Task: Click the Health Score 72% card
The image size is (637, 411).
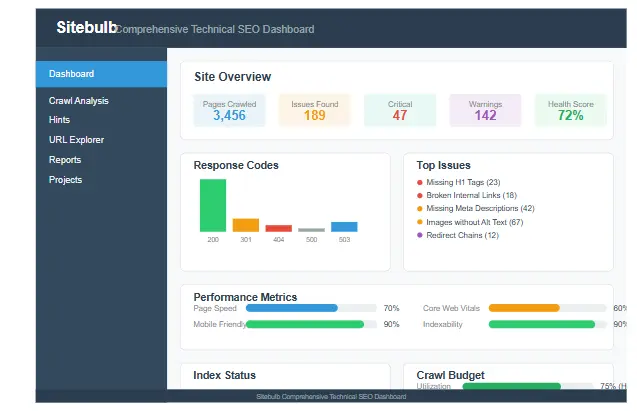Action: click(x=570, y=110)
